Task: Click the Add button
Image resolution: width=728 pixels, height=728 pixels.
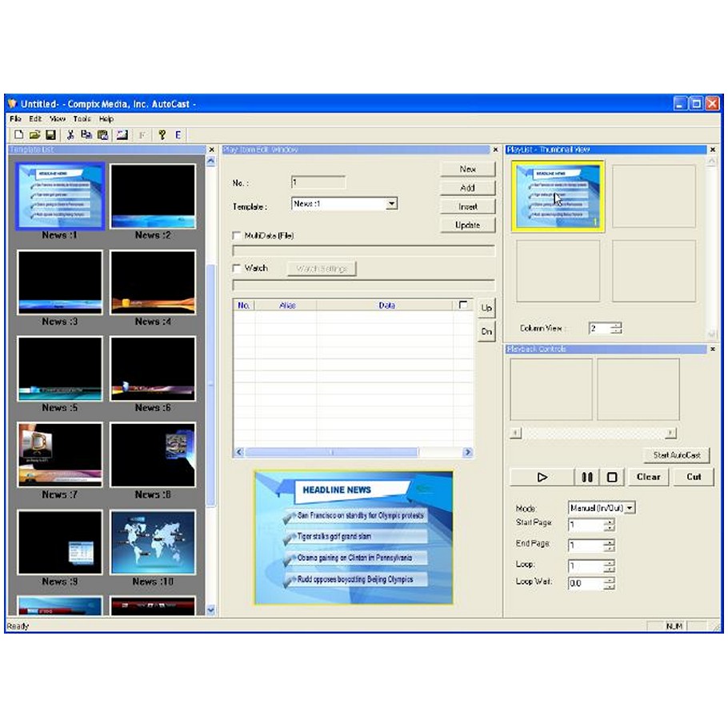Action: click(x=467, y=187)
